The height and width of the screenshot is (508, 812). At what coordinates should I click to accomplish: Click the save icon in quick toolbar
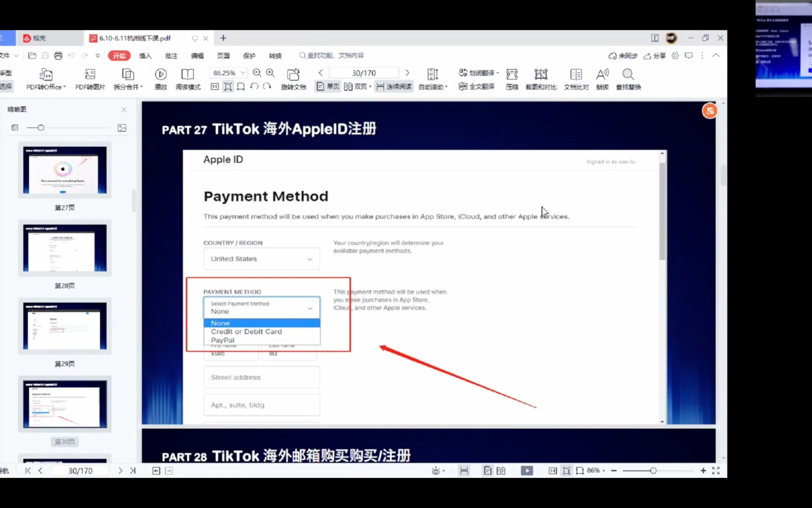[x=45, y=56]
